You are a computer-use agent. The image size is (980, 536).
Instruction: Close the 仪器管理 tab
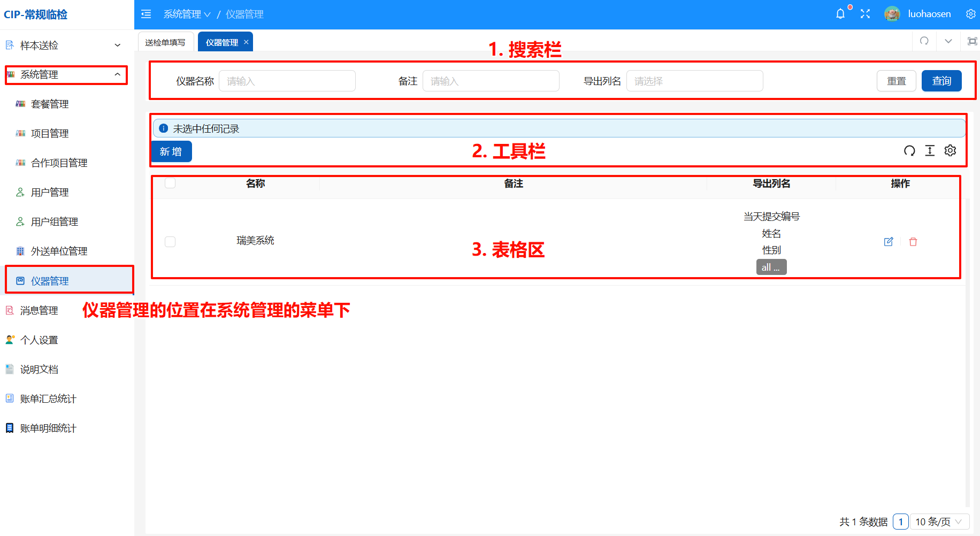tap(246, 42)
